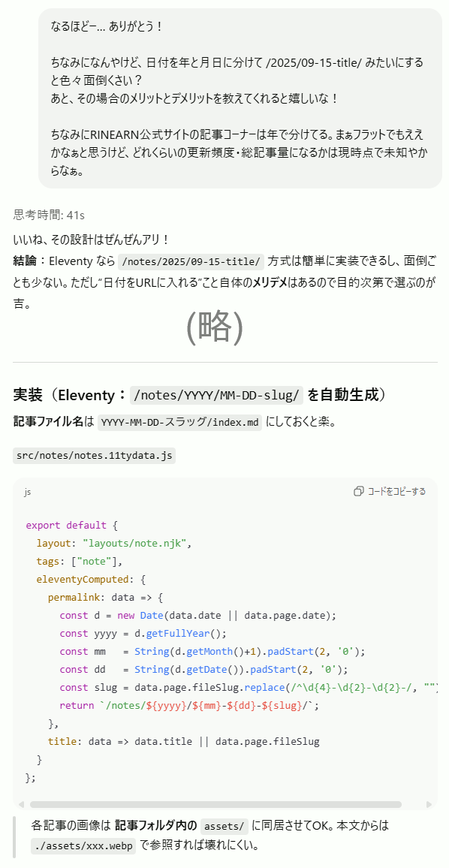Click the large (略) omission text

(x=215, y=327)
